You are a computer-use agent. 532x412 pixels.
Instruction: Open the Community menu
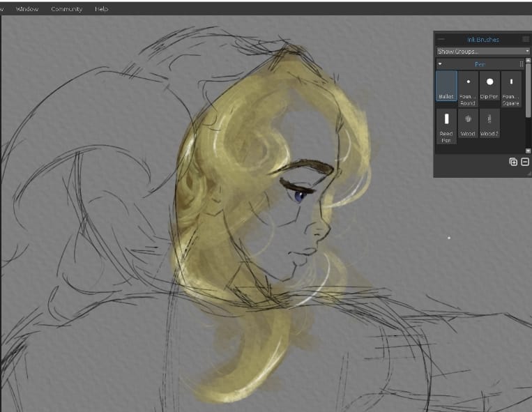click(66, 9)
